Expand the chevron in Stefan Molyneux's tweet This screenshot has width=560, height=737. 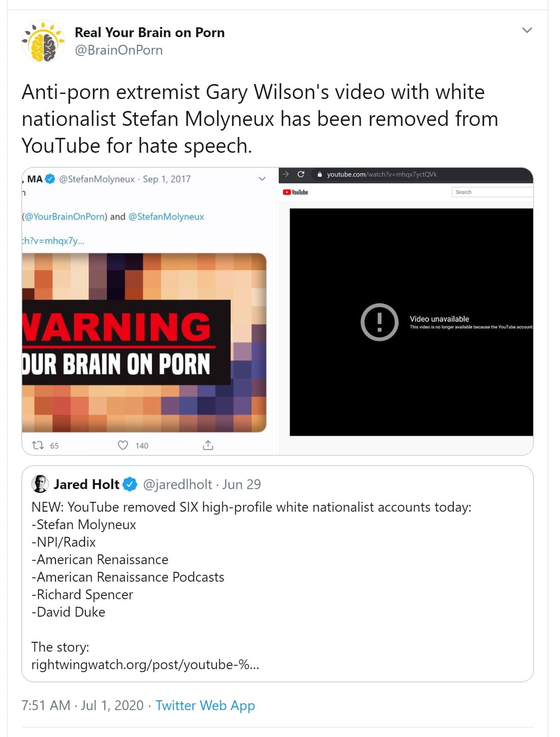[x=262, y=179]
